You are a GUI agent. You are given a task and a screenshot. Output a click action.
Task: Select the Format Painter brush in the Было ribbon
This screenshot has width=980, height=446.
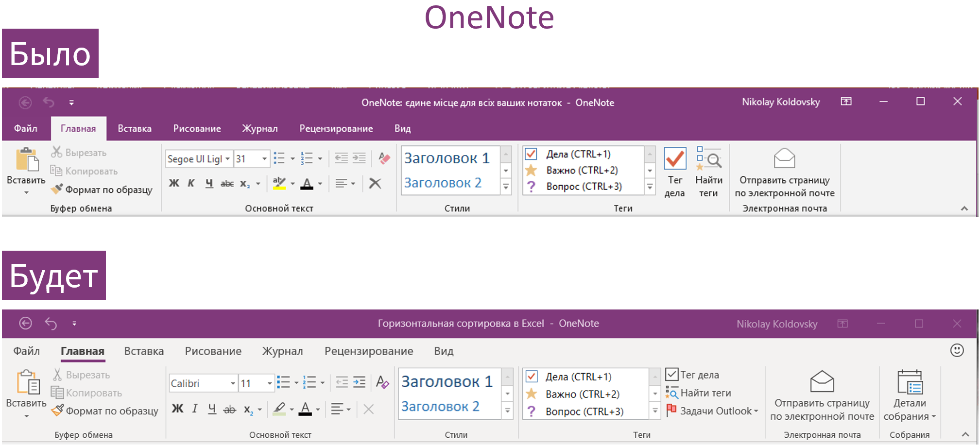(57, 189)
